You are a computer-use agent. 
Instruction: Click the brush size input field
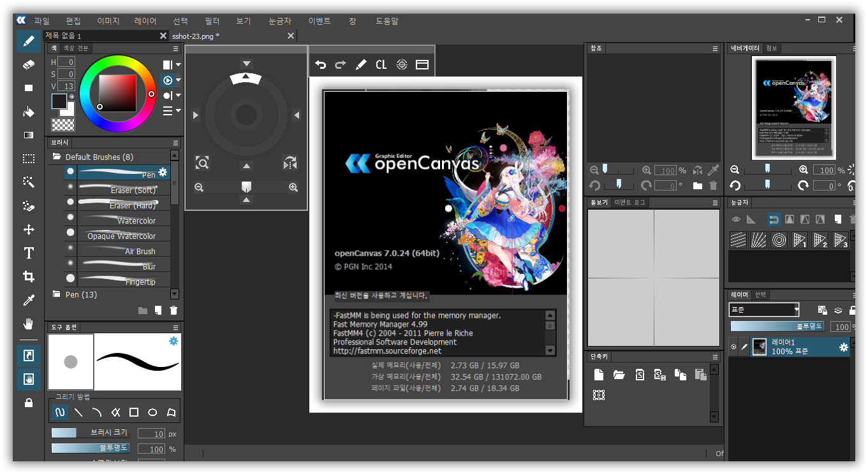[152, 433]
